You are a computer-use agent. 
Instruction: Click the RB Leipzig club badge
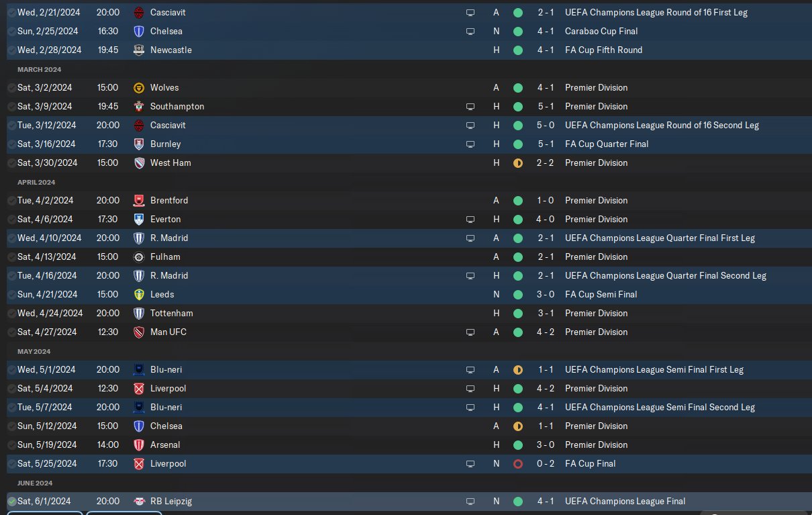click(x=139, y=501)
